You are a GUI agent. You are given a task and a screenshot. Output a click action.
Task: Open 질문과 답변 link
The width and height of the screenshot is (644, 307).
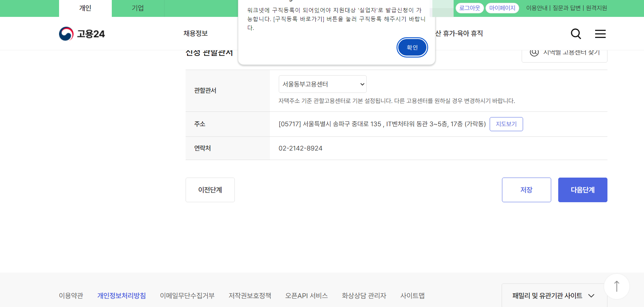566,8
